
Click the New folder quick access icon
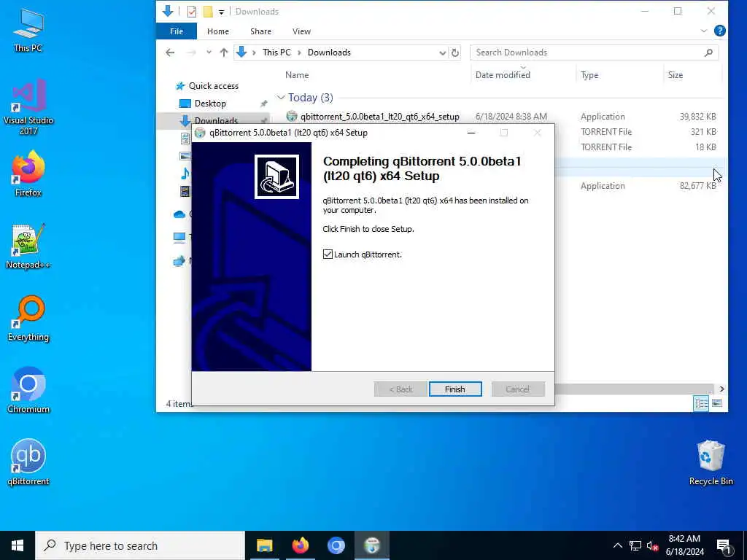[x=208, y=12]
